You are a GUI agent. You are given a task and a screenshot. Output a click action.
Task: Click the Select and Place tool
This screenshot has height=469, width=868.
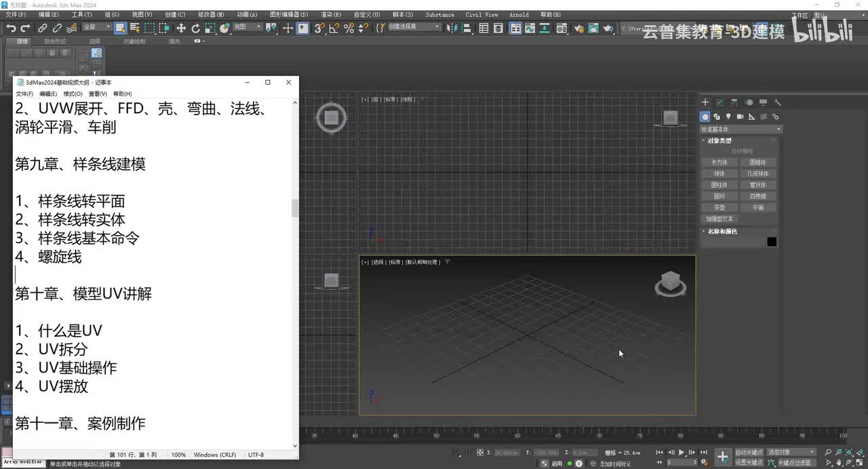[225, 28]
